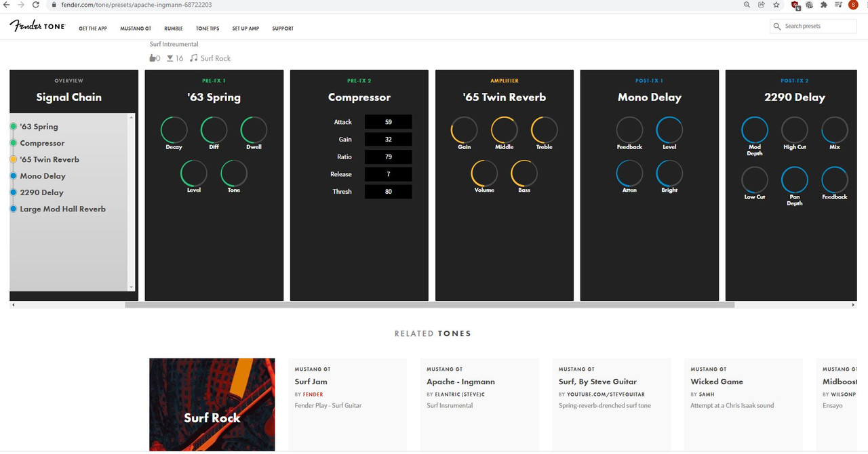Click the Signal Chain list scroll-down arrow

coord(132,288)
